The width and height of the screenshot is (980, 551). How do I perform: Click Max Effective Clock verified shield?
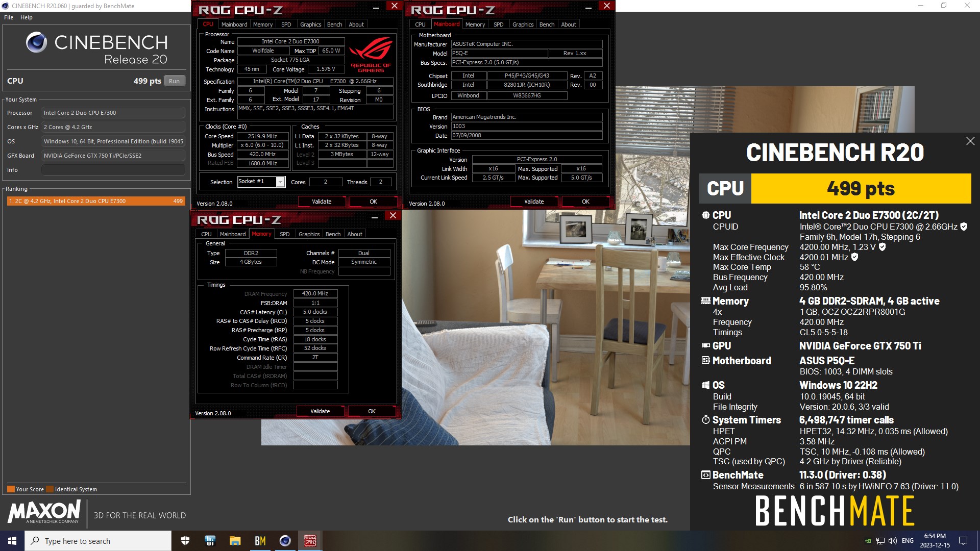[x=854, y=257]
